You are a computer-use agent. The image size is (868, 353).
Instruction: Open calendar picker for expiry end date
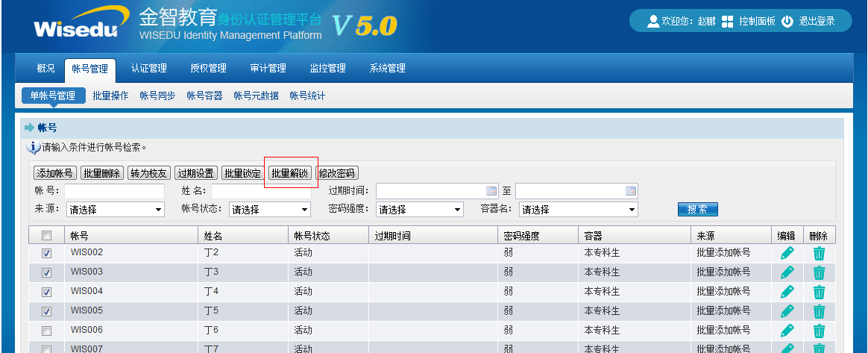[630, 191]
